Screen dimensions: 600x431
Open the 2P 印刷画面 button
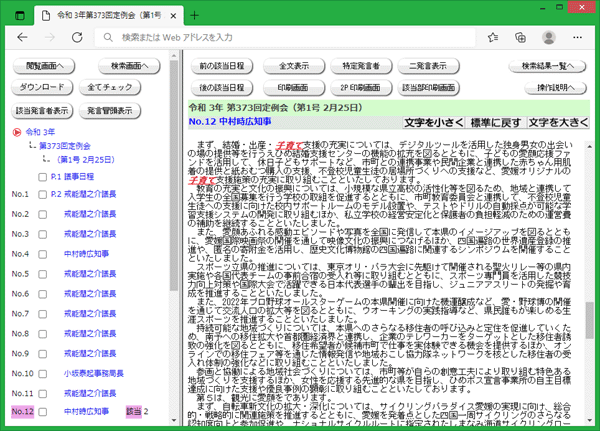pyautogui.click(x=361, y=88)
